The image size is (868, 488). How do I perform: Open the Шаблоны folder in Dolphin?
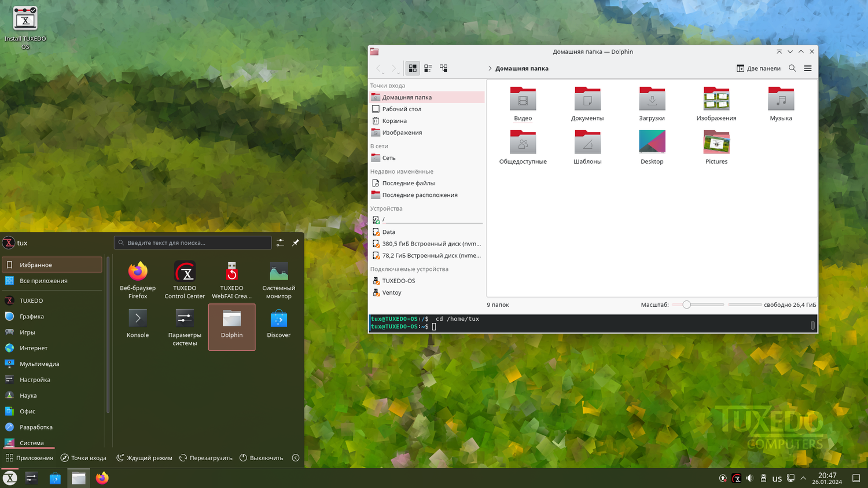tap(587, 147)
